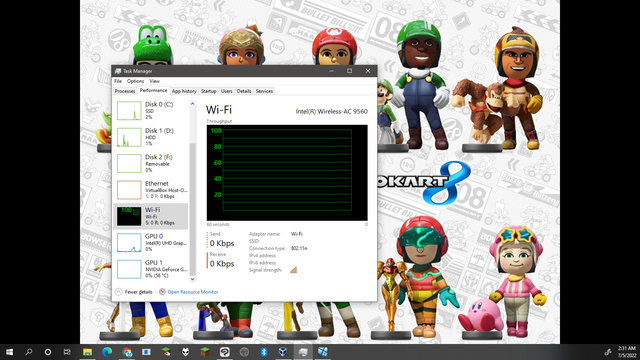Open the File menu
Screen dimensions: 640x360
pyautogui.click(x=118, y=81)
